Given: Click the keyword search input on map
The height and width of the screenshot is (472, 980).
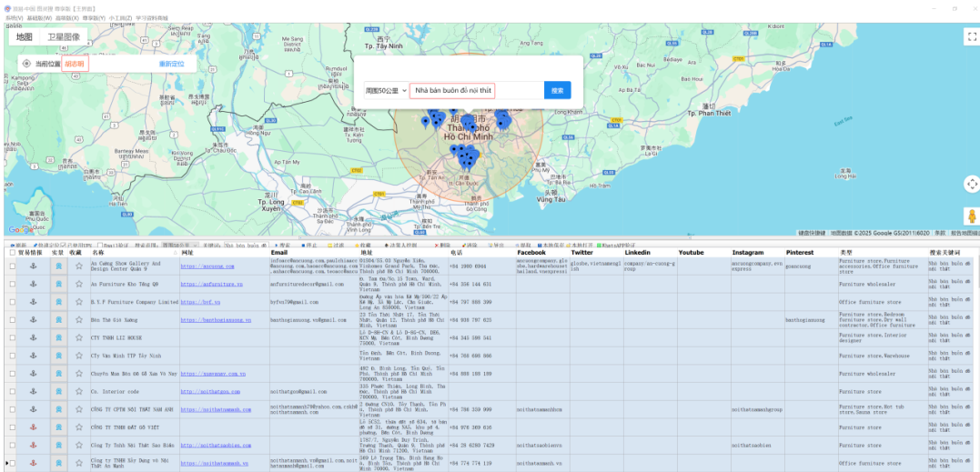Looking at the screenshot, I should [476, 91].
